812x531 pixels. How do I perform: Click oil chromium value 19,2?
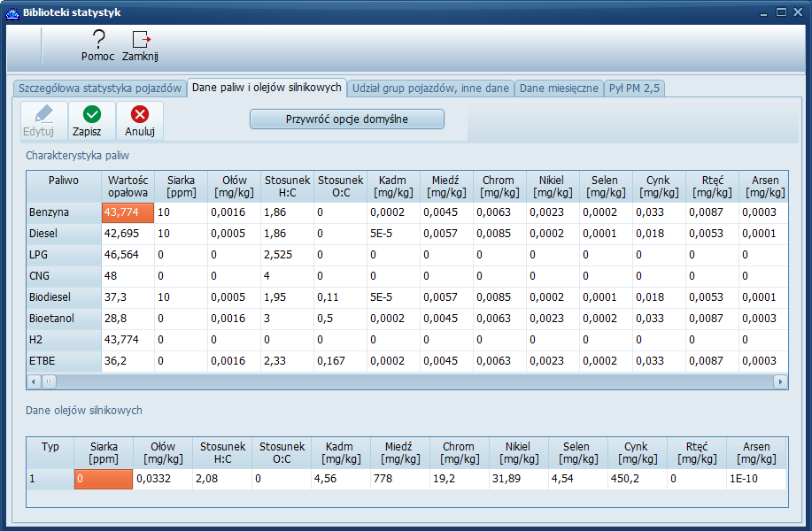[x=460, y=479]
